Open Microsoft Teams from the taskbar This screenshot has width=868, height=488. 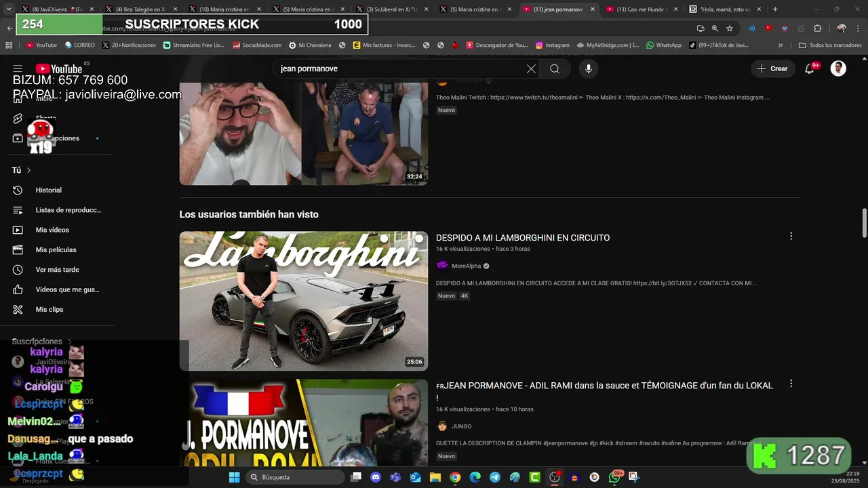[x=395, y=477]
